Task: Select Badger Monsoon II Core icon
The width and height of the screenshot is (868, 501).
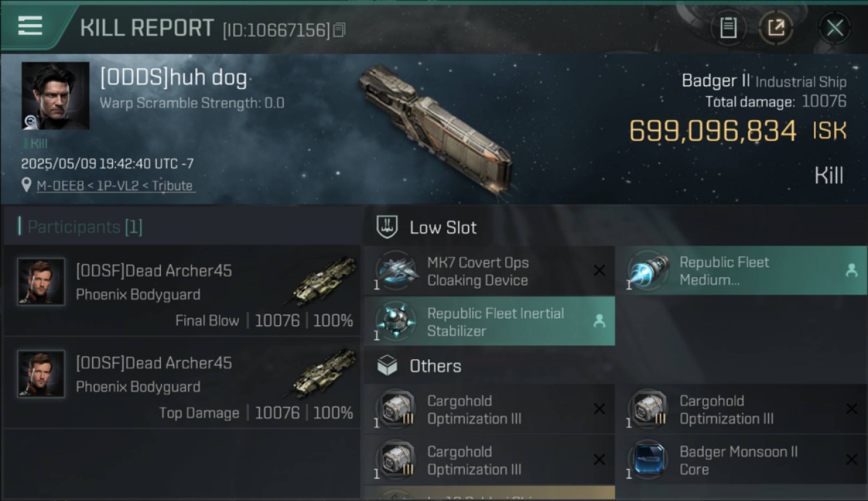Action: 649,460
